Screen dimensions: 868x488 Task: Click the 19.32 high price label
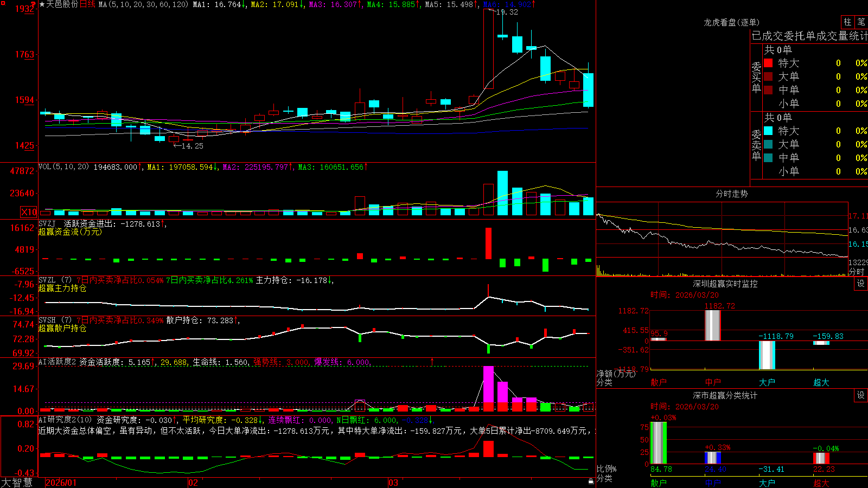pos(507,12)
